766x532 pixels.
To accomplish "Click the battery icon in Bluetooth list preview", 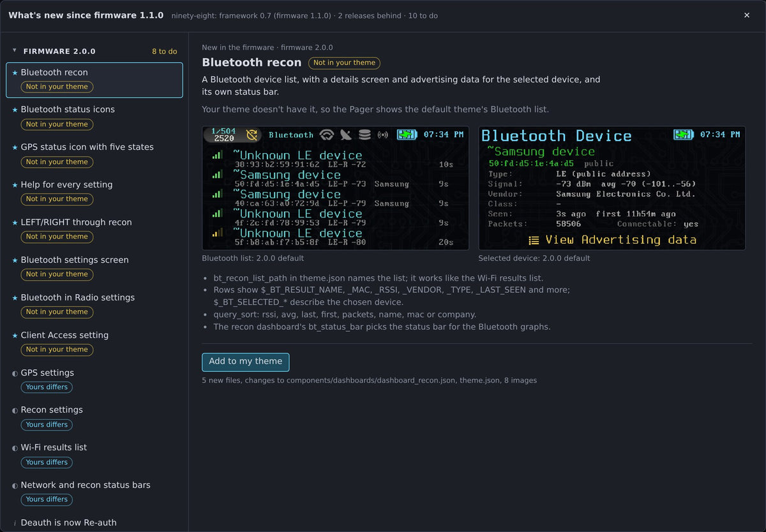I will pos(407,135).
